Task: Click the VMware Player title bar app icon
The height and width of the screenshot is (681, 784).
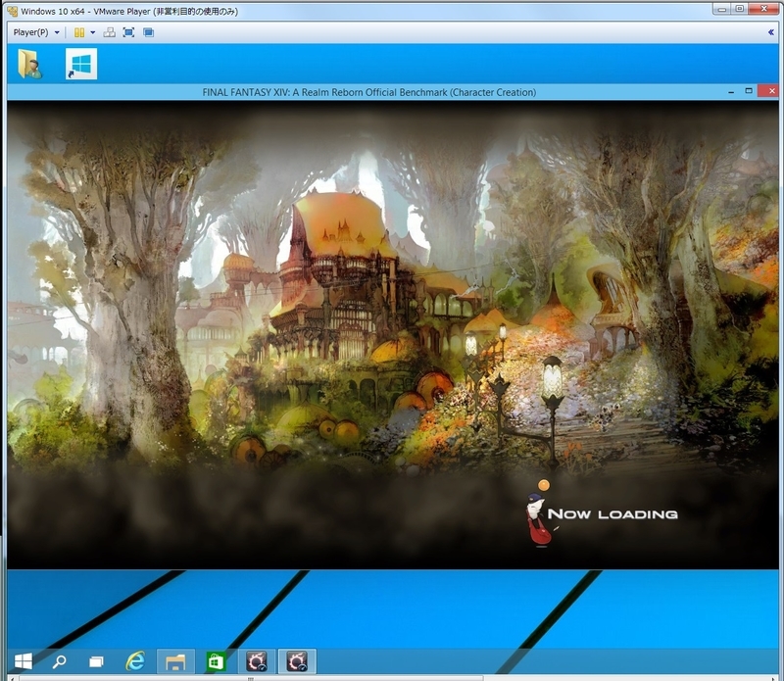Action: [x=12, y=11]
